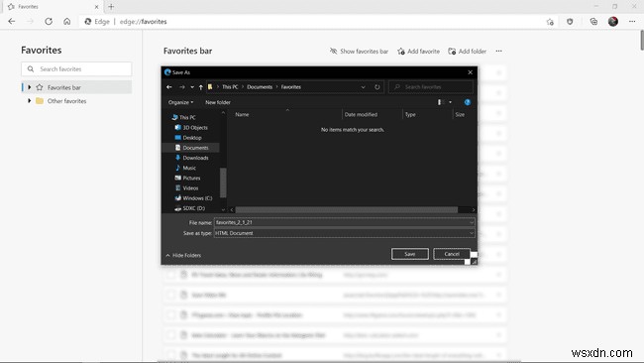Expand the Favorites bar tree node
This screenshot has height=363, width=644.
pyautogui.click(x=29, y=87)
